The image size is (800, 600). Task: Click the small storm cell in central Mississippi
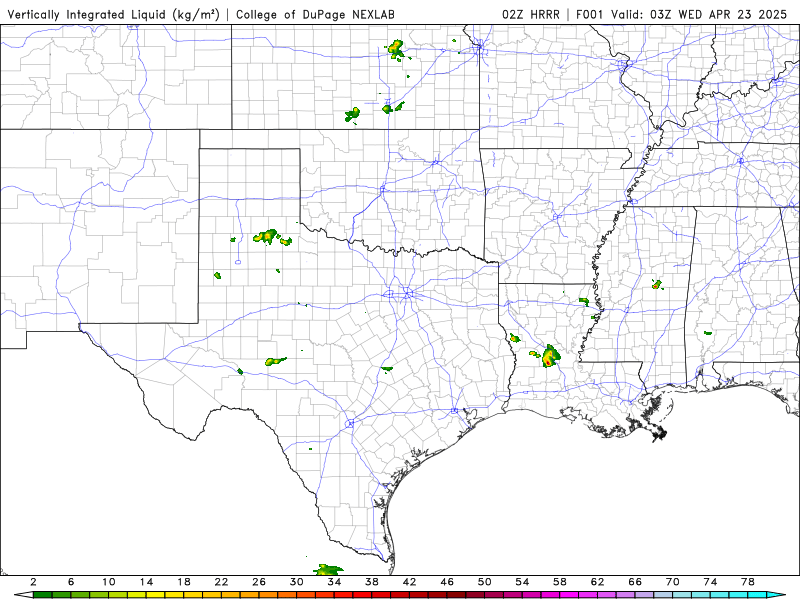pos(657,284)
